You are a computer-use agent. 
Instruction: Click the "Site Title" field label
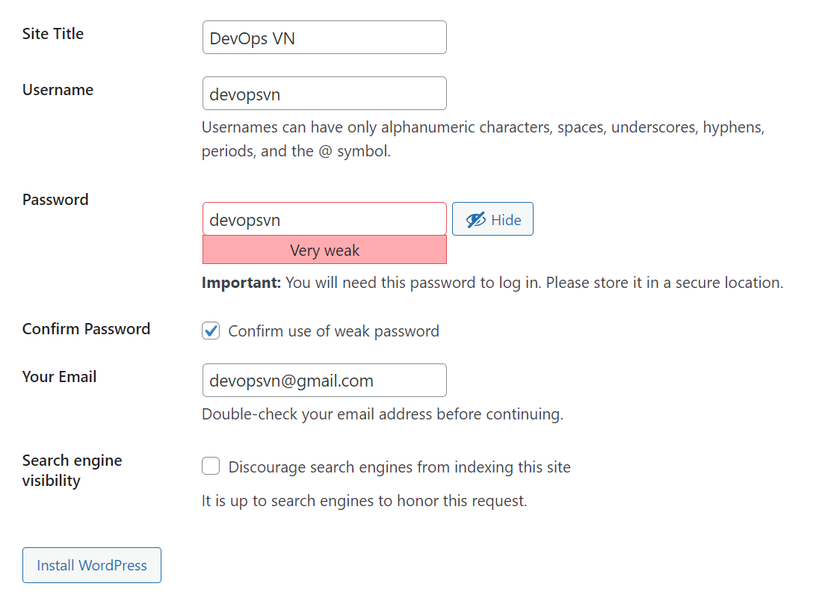click(53, 34)
